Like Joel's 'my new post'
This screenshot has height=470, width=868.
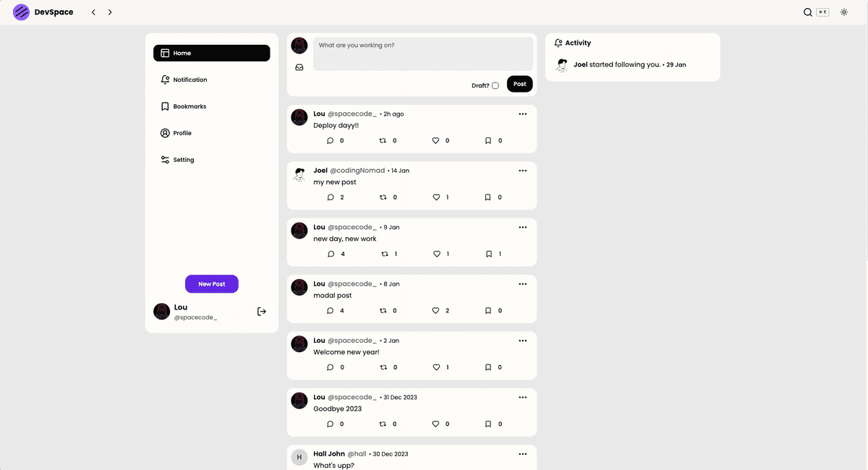(x=436, y=197)
